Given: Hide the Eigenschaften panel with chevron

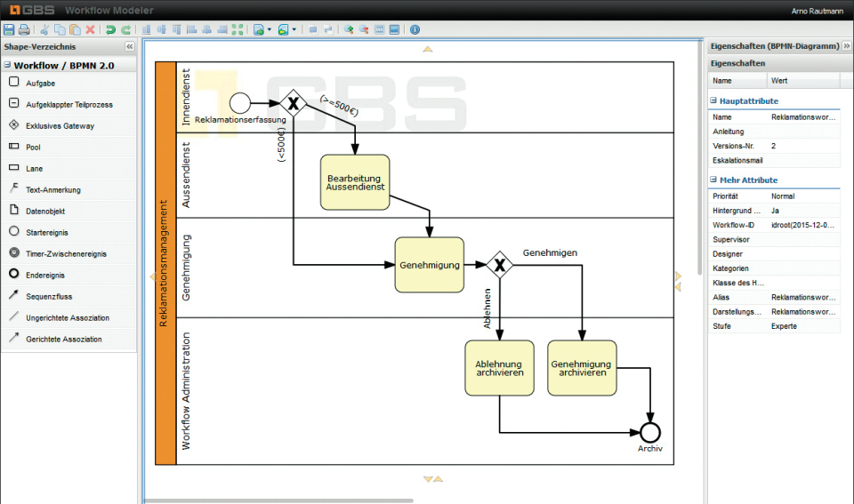Looking at the screenshot, I should [x=846, y=45].
